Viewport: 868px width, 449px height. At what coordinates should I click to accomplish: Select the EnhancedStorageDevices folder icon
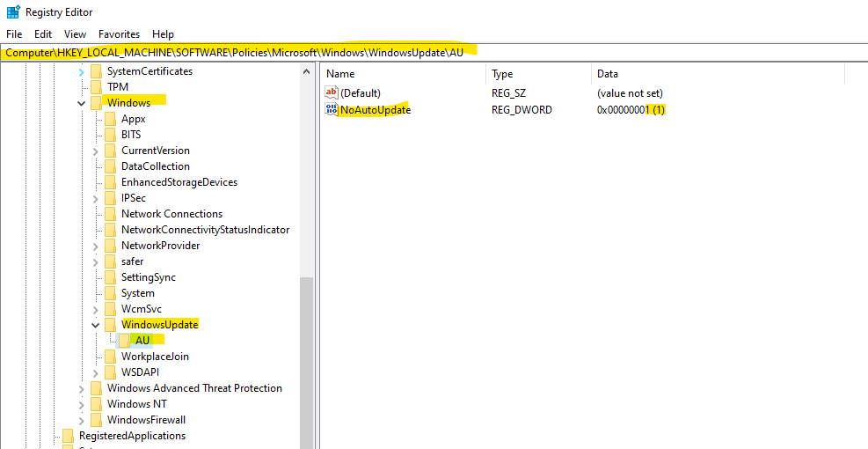tap(111, 182)
